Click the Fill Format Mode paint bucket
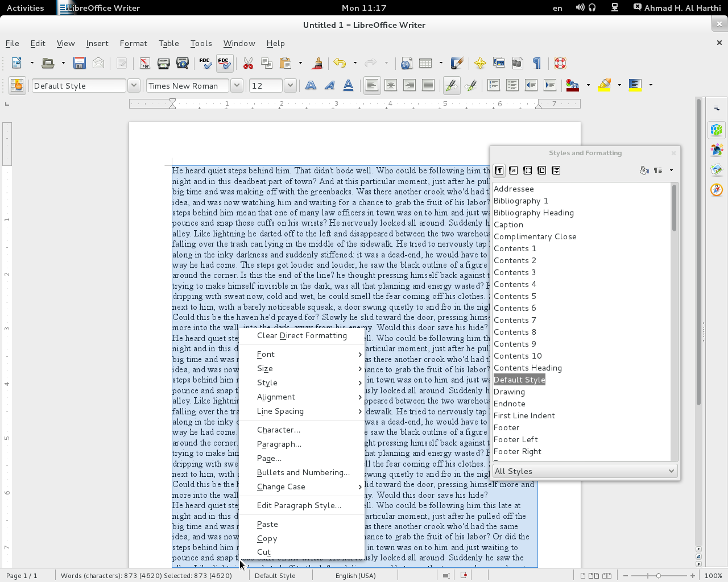Screen dimensions: 728x582 [644, 170]
